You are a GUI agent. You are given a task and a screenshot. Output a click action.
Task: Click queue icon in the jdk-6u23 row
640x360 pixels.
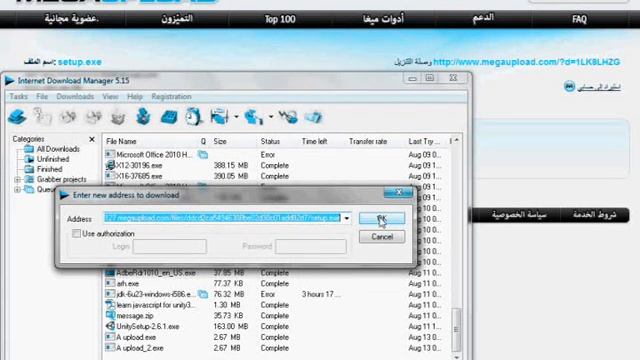click(203, 294)
